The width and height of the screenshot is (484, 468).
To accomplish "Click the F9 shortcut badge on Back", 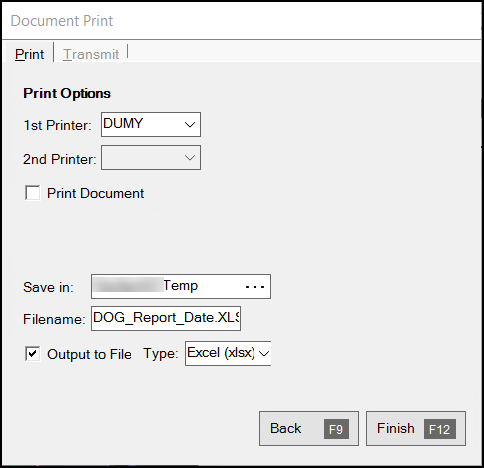I will [336, 429].
